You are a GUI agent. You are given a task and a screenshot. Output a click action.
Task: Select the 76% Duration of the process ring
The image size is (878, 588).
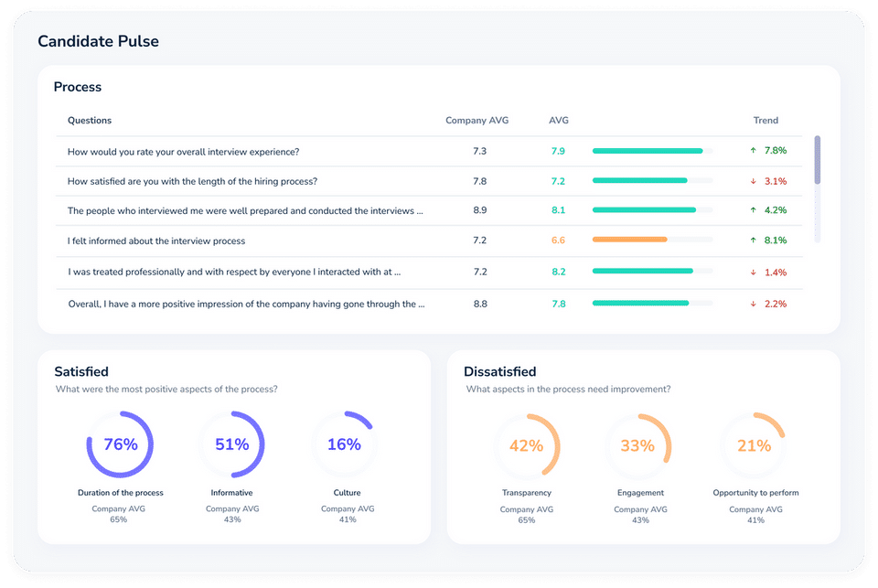[120, 444]
